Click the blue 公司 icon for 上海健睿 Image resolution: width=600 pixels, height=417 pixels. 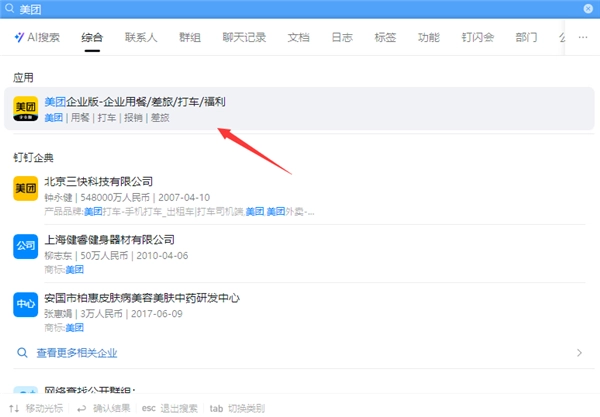(x=25, y=247)
